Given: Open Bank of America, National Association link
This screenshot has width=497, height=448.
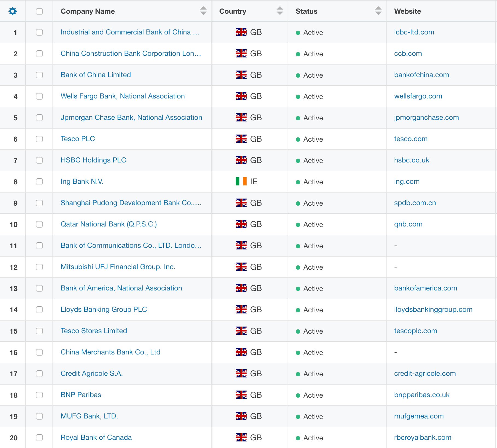Looking at the screenshot, I should [x=121, y=288].
